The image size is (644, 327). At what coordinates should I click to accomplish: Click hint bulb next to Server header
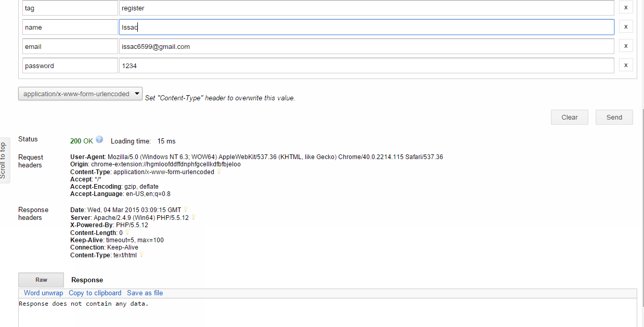click(194, 217)
